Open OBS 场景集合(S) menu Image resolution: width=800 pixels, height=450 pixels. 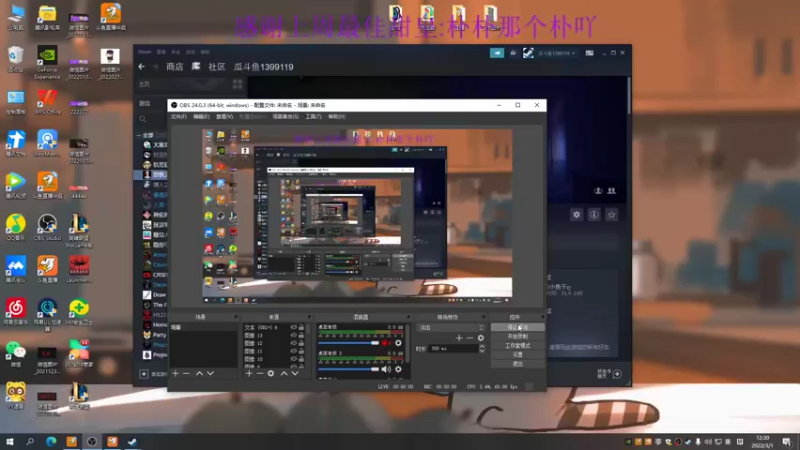(x=285, y=117)
